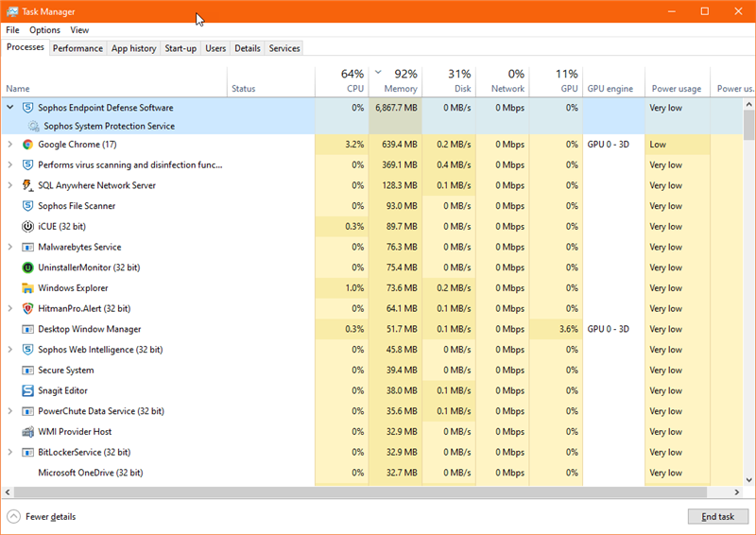Sort by the GPU engine column
Viewport: 756px width, 535px height.
(613, 82)
